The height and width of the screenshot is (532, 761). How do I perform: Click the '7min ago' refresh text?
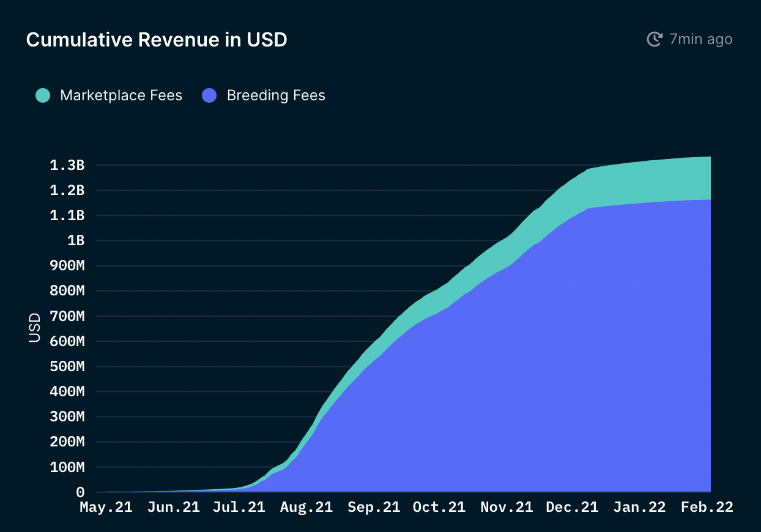701,39
